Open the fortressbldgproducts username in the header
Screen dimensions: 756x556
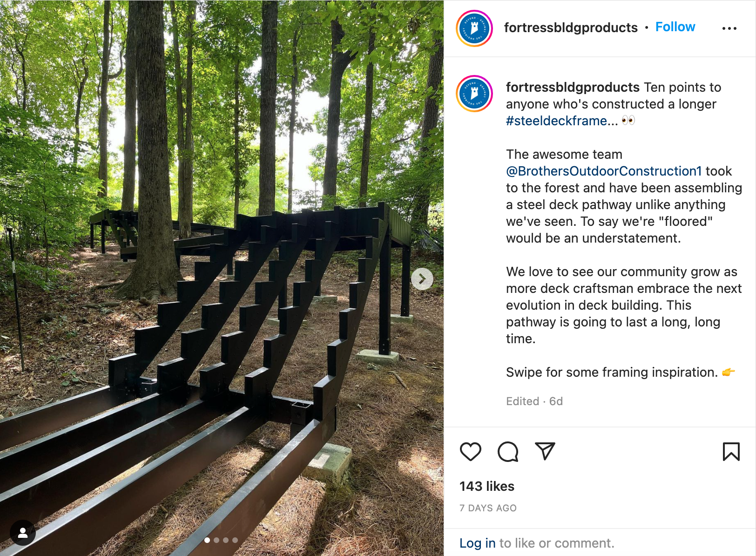coord(570,27)
